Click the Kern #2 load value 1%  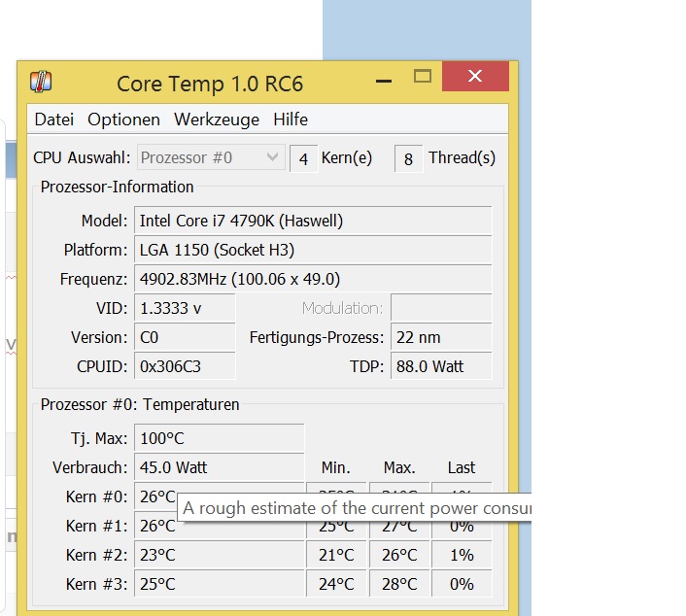click(462, 555)
